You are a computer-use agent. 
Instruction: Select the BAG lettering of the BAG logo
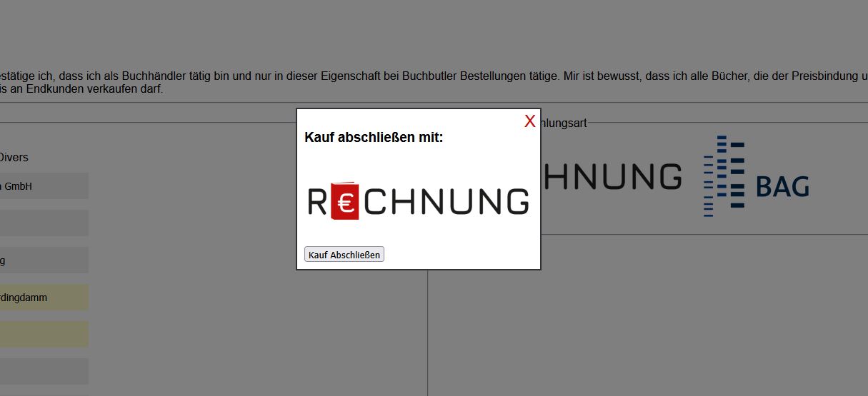click(x=782, y=187)
